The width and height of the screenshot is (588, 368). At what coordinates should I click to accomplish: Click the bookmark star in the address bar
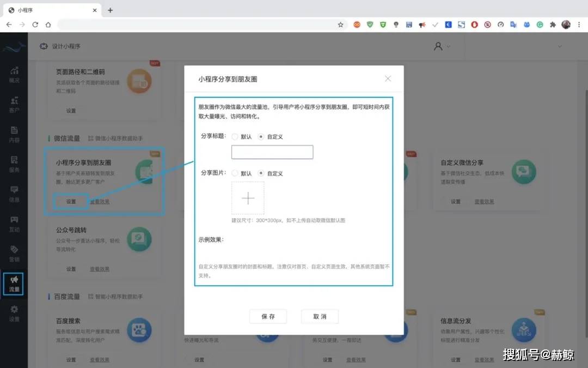click(x=339, y=25)
